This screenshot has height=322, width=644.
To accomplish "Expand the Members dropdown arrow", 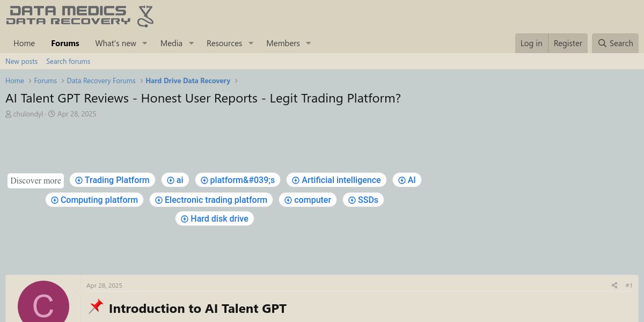I will [309, 43].
